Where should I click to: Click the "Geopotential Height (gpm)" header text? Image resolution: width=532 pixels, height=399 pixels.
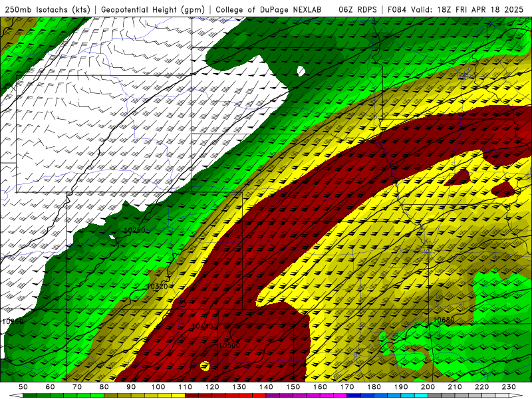(x=153, y=9)
